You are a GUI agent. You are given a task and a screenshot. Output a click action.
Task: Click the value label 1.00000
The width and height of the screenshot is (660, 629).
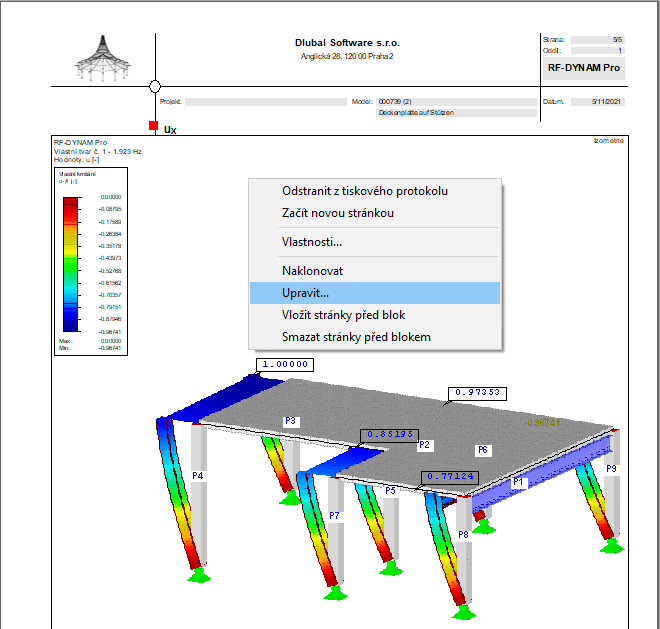(285, 365)
